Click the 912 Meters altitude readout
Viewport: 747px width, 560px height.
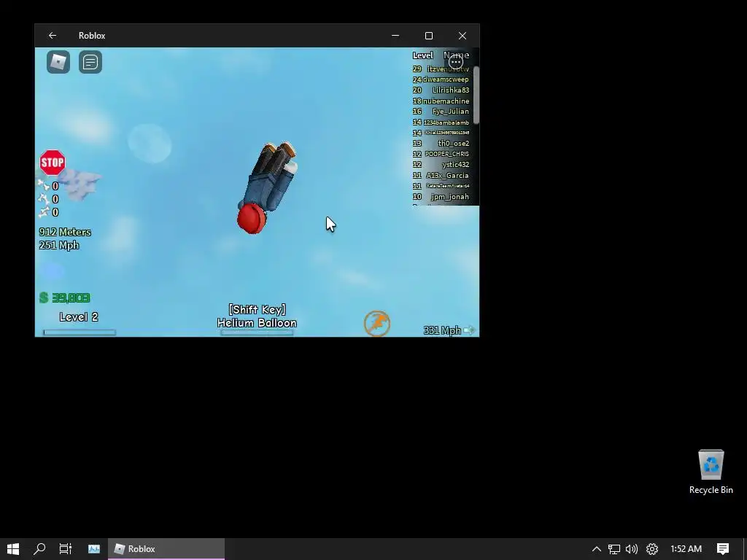tap(65, 232)
